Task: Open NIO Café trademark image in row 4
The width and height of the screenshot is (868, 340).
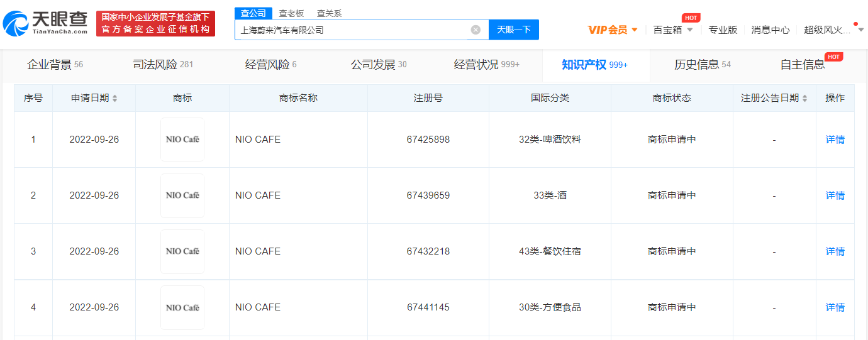Action: click(x=182, y=307)
